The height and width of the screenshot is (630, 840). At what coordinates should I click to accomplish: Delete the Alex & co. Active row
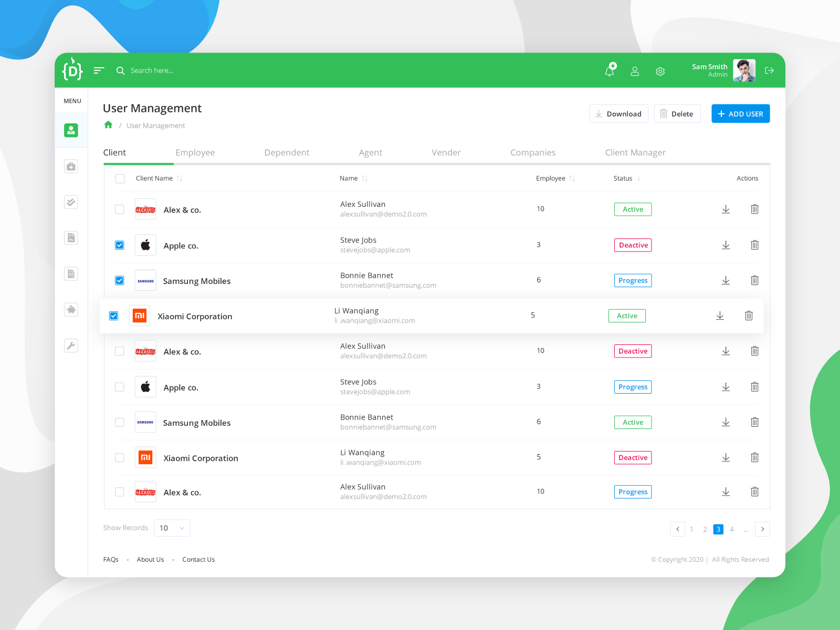coord(754,209)
